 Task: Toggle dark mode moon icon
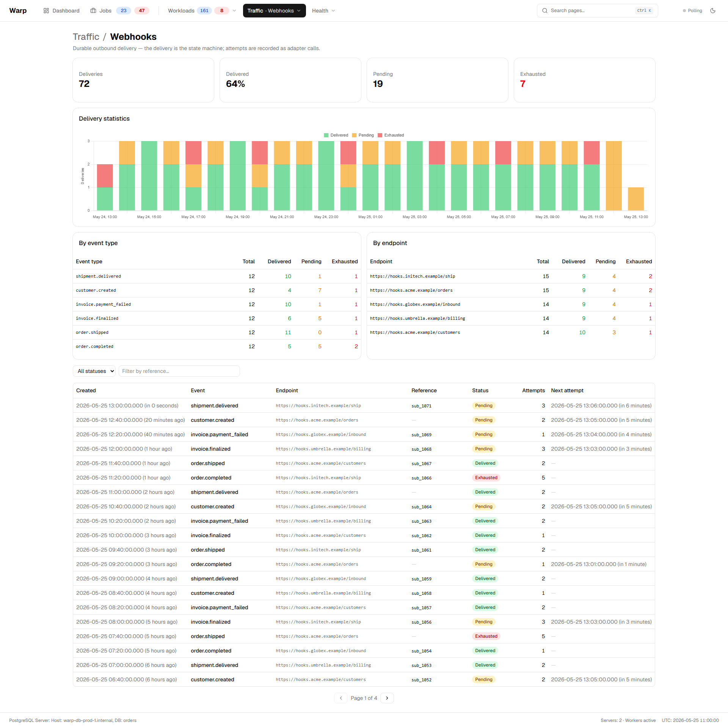point(713,11)
